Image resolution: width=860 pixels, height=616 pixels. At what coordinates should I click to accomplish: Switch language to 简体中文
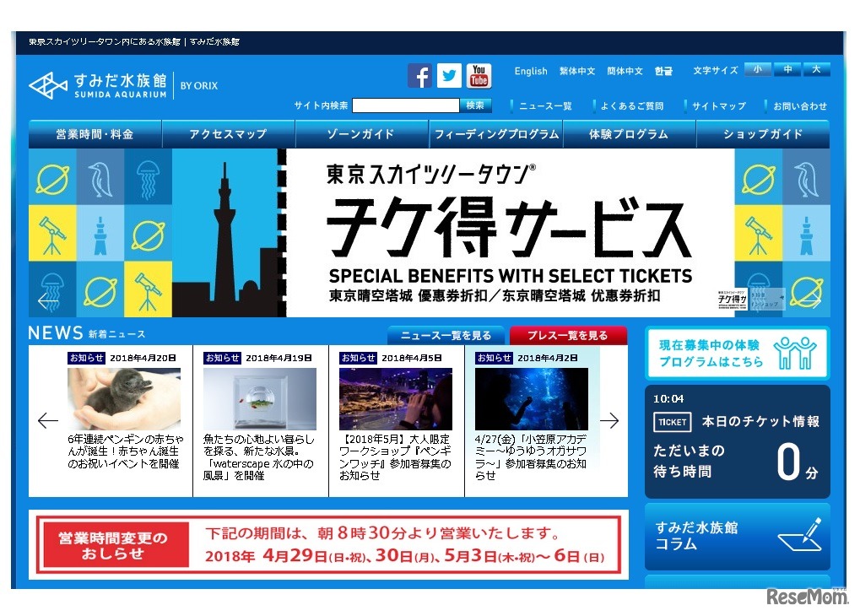coord(625,71)
